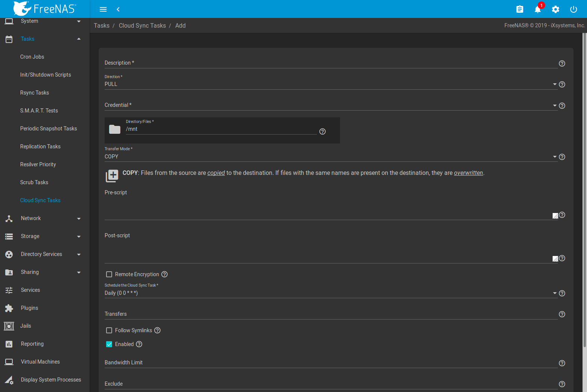The height and width of the screenshot is (392, 587).
Task: Open S.M.A.R.T. Tests
Action: coord(39,111)
